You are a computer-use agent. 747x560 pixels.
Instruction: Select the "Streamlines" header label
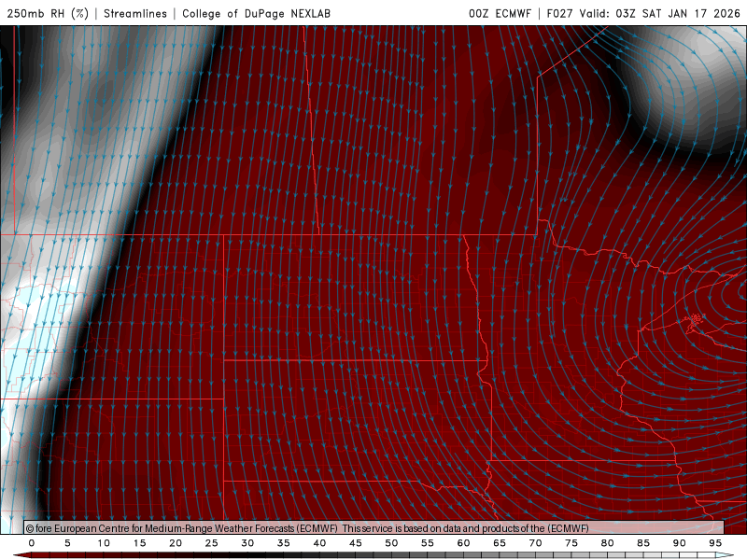[x=135, y=13]
